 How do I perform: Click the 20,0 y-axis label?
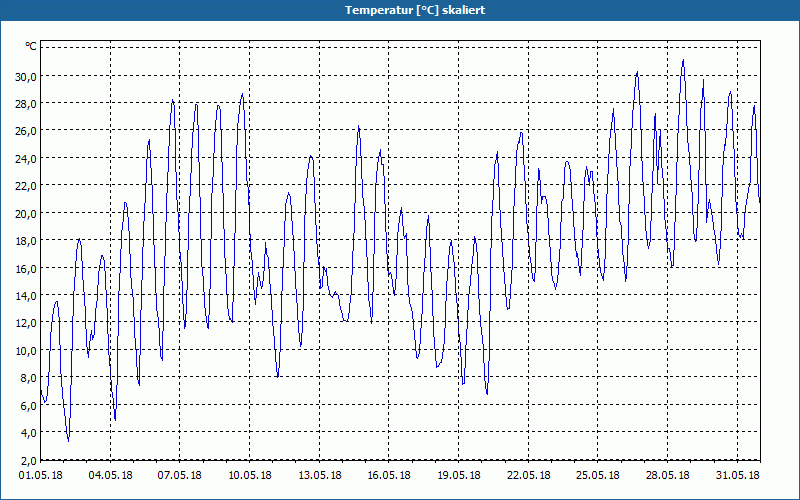pyautogui.click(x=26, y=213)
